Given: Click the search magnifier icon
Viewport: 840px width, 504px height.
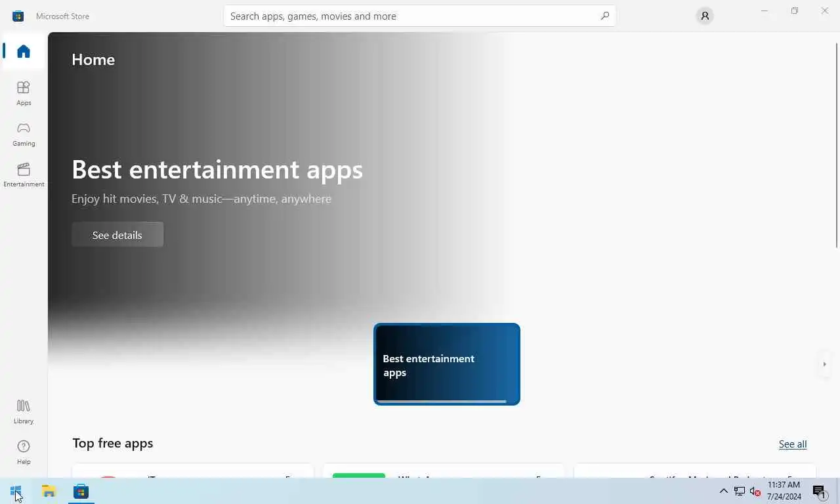Looking at the screenshot, I should coord(604,16).
